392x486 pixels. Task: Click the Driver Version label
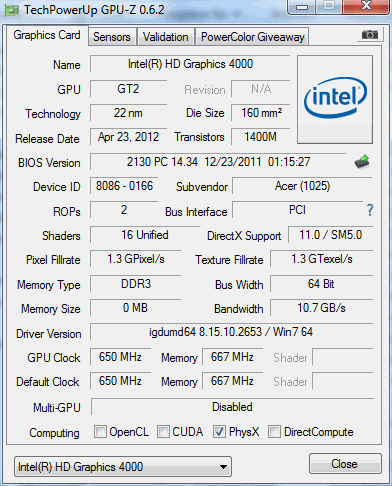tap(49, 334)
